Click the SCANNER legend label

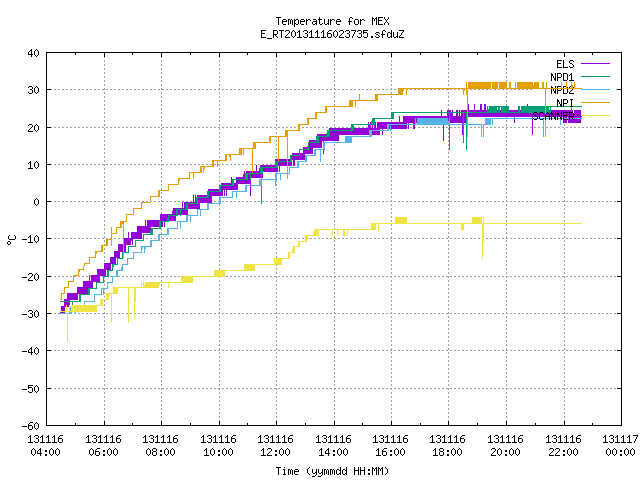(x=553, y=116)
